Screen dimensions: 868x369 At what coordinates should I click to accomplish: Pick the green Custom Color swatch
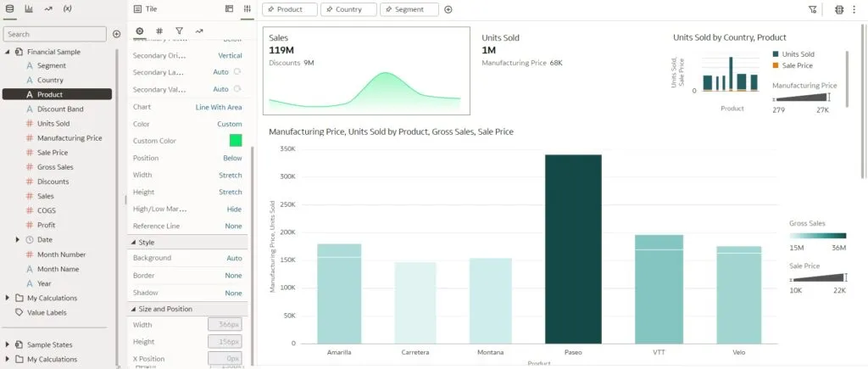coord(236,141)
